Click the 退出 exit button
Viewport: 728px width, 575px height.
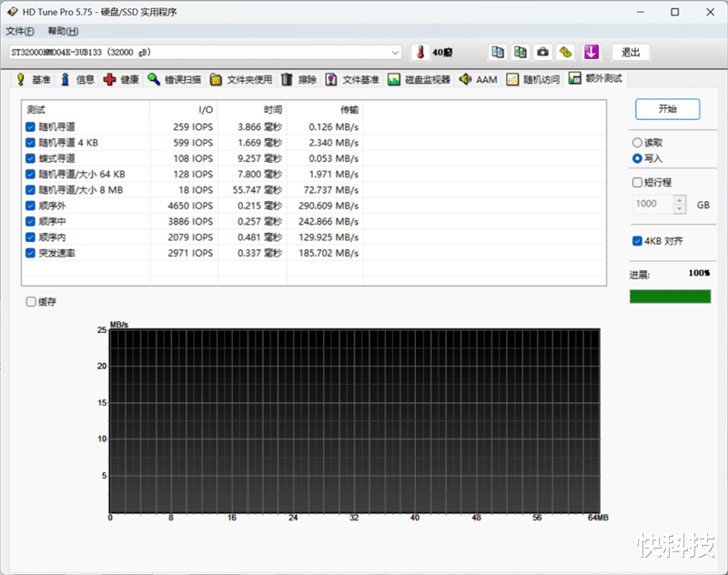(x=631, y=52)
